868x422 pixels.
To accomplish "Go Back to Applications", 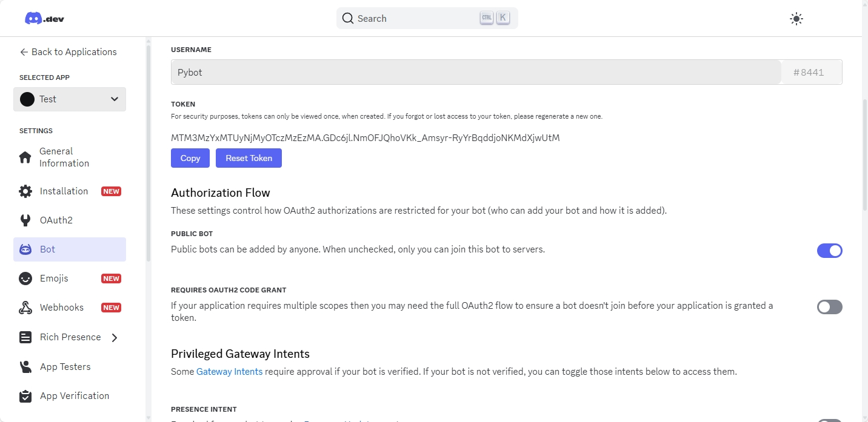I will [68, 52].
